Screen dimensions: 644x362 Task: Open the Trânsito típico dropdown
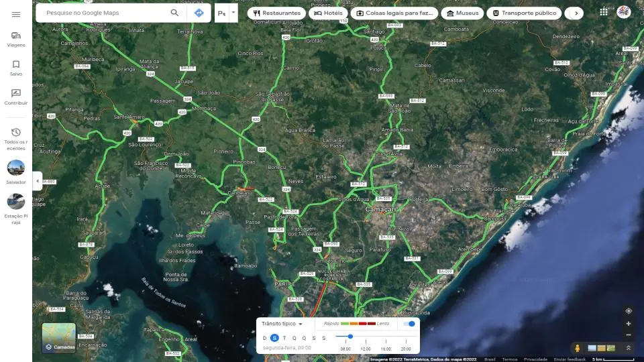click(x=282, y=324)
